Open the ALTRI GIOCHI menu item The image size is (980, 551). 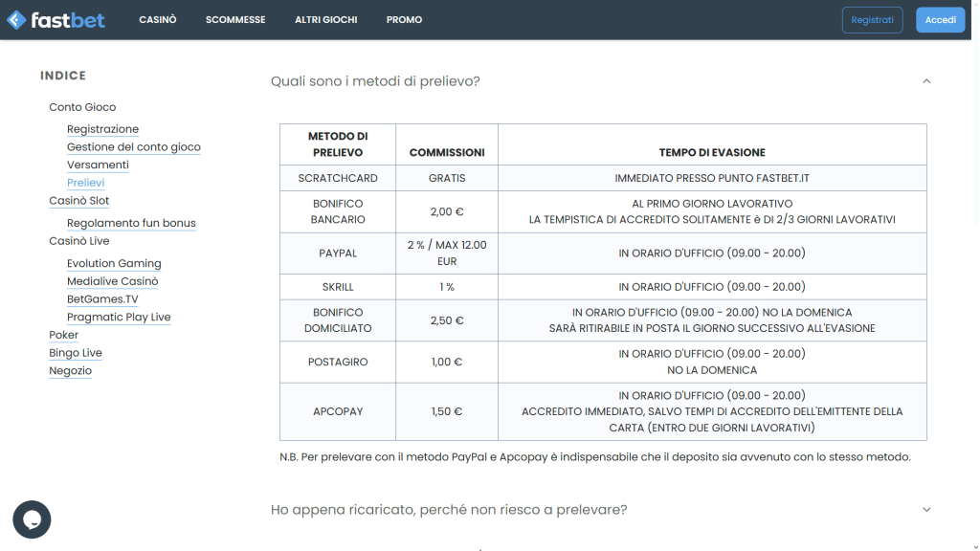click(x=325, y=19)
